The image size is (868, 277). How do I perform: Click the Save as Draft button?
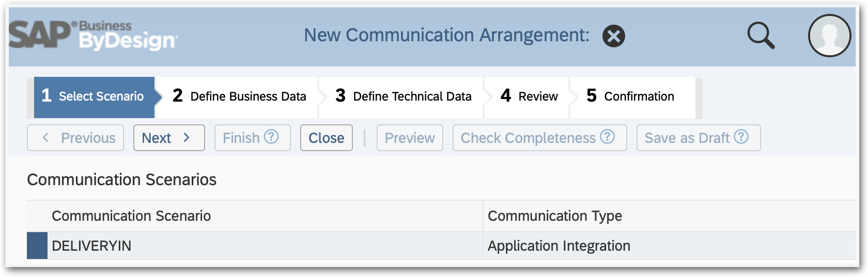699,138
